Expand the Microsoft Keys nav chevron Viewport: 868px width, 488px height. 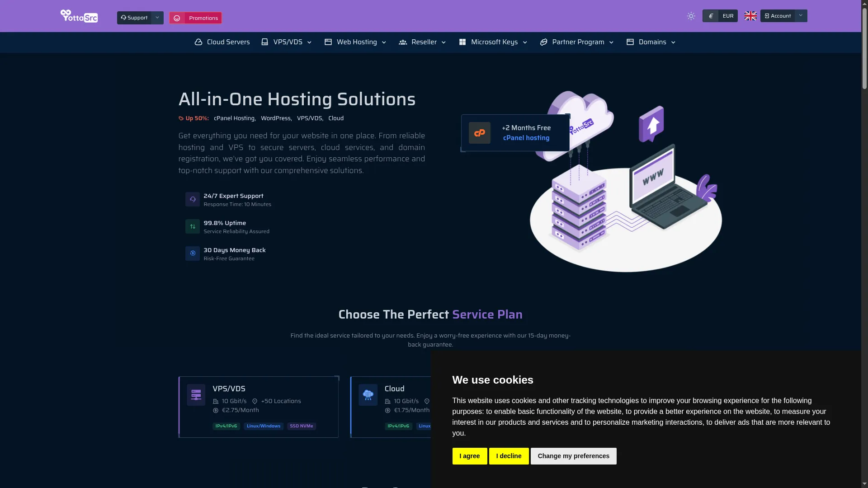525,42
